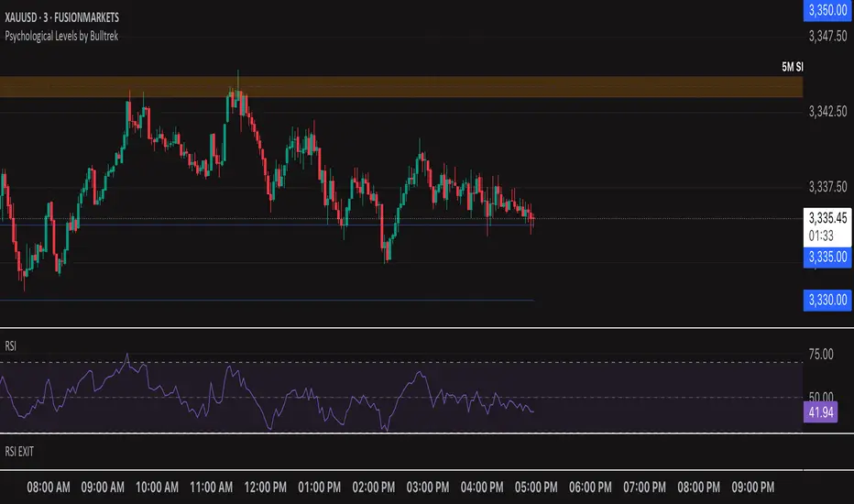The height and width of the screenshot is (504, 854).
Task: Click the 09:00 PM time axis label
Action: (x=752, y=488)
